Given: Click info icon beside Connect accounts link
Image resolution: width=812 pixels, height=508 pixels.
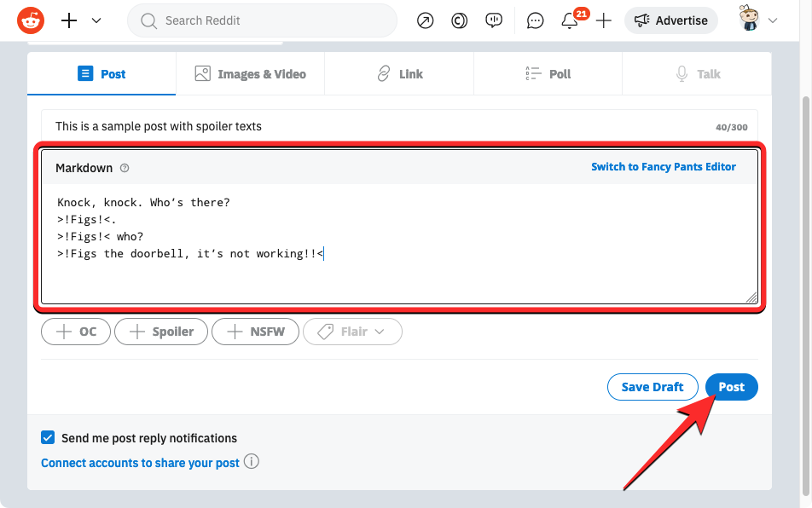Looking at the screenshot, I should pyautogui.click(x=252, y=462).
